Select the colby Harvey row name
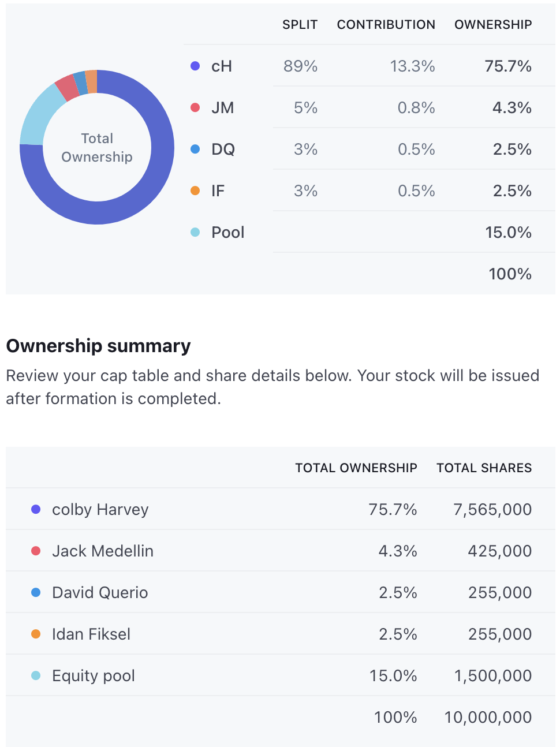The height and width of the screenshot is (747, 560). (x=100, y=510)
